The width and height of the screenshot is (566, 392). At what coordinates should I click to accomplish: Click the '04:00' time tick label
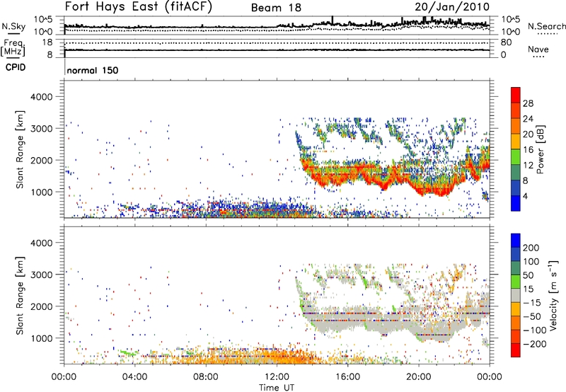134,377
